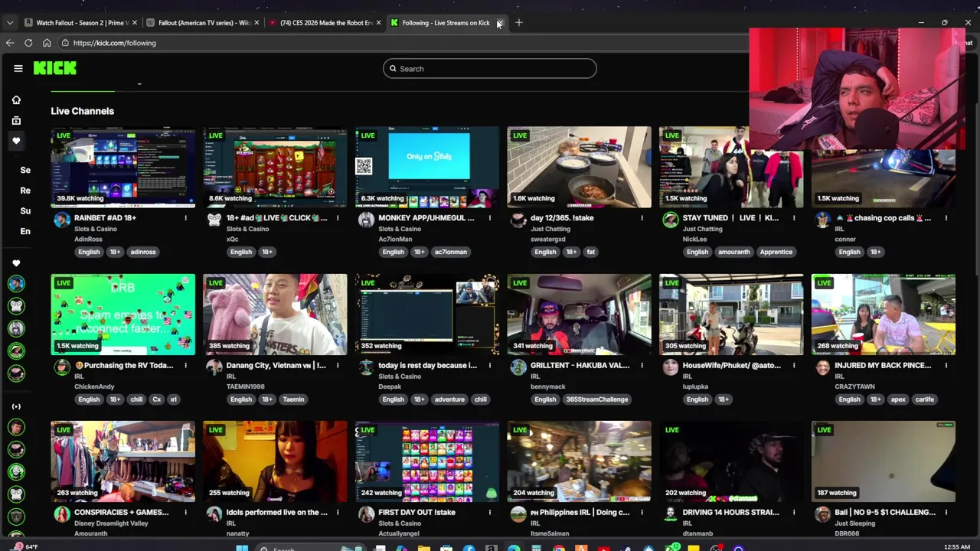
Task: Open options menu for day 12/365 stream
Action: (x=642, y=218)
